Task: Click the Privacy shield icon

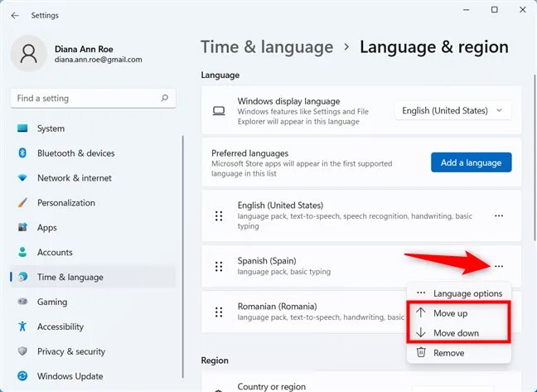Action: (22, 351)
